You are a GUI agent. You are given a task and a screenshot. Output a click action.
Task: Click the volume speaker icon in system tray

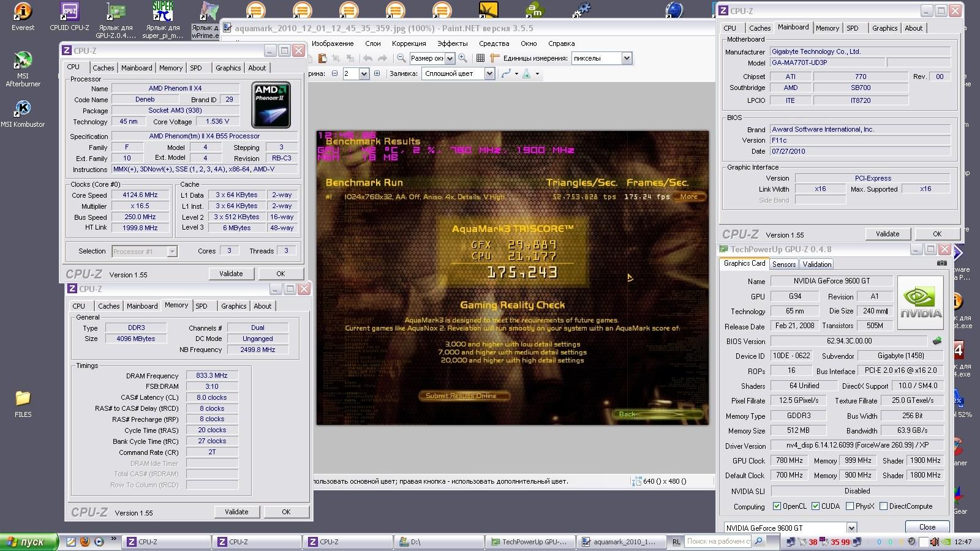[935, 542]
